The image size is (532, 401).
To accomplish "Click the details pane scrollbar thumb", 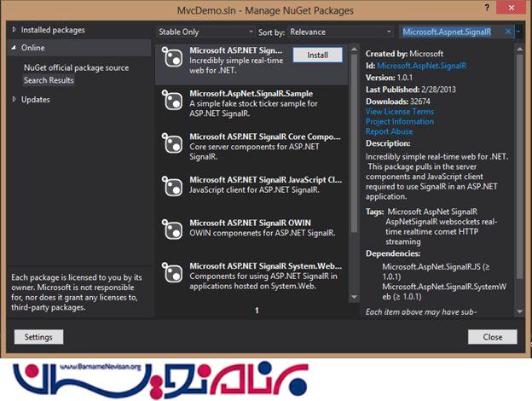I will click(520, 166).
